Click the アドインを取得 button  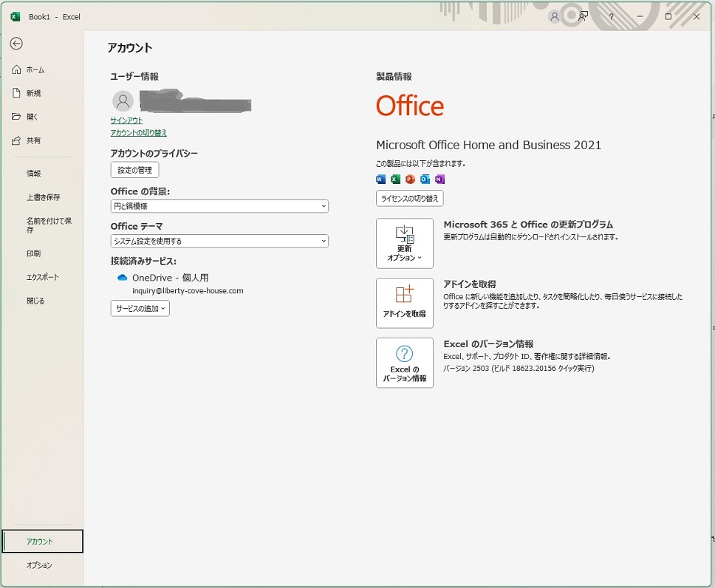pyautogui.click(x=405, y=303)
